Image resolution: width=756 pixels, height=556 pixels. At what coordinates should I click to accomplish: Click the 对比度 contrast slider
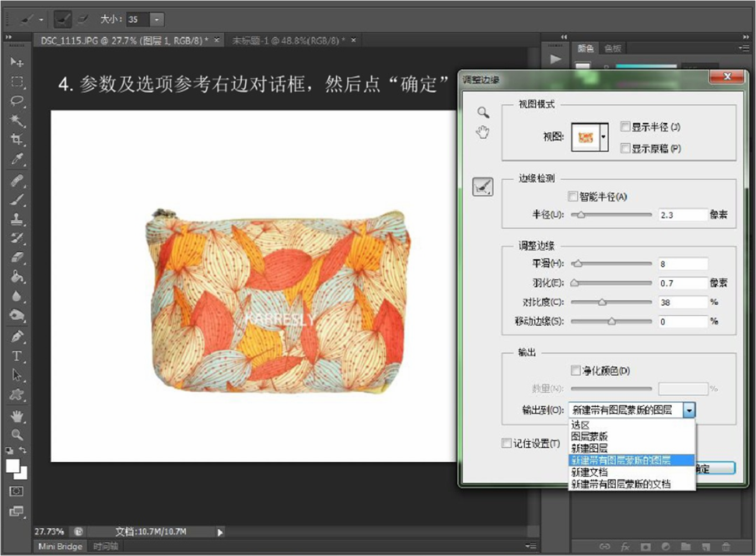(602, 302)
